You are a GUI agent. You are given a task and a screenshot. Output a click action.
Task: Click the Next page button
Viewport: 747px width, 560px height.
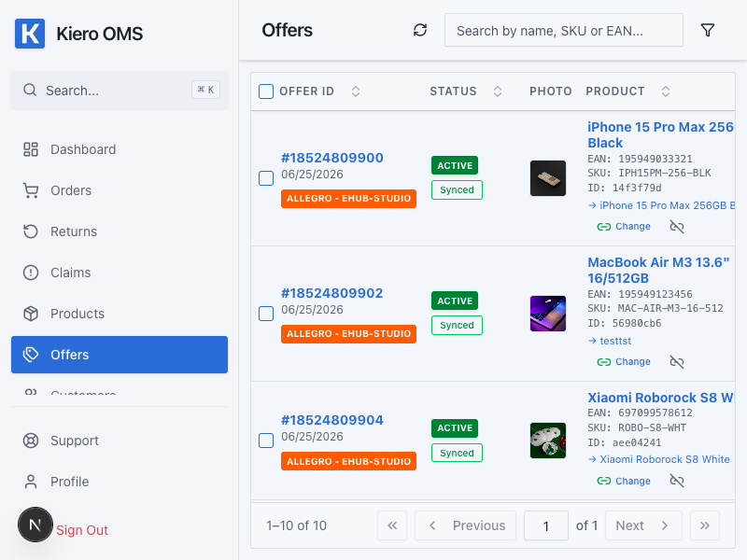click(x=643, y=525)
